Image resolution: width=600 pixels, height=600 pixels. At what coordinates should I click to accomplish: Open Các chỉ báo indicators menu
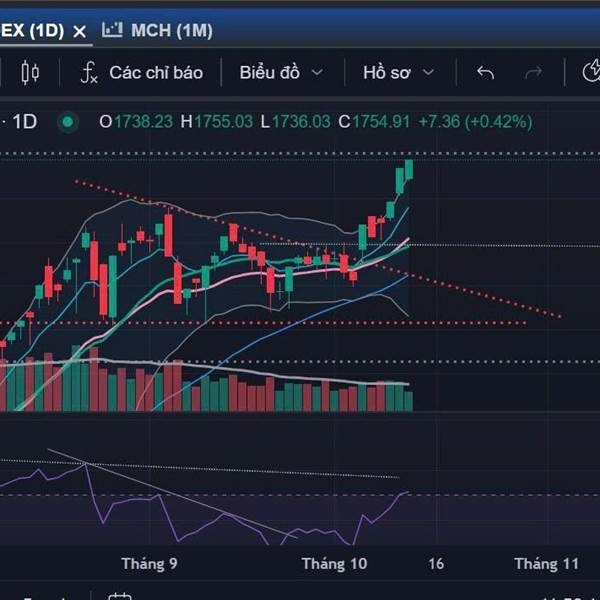(142, 73)
